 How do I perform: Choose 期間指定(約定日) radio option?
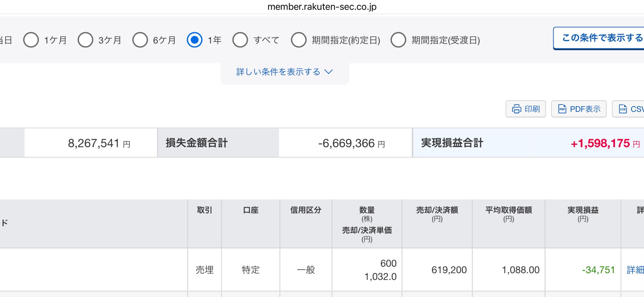tap(299, 40)
